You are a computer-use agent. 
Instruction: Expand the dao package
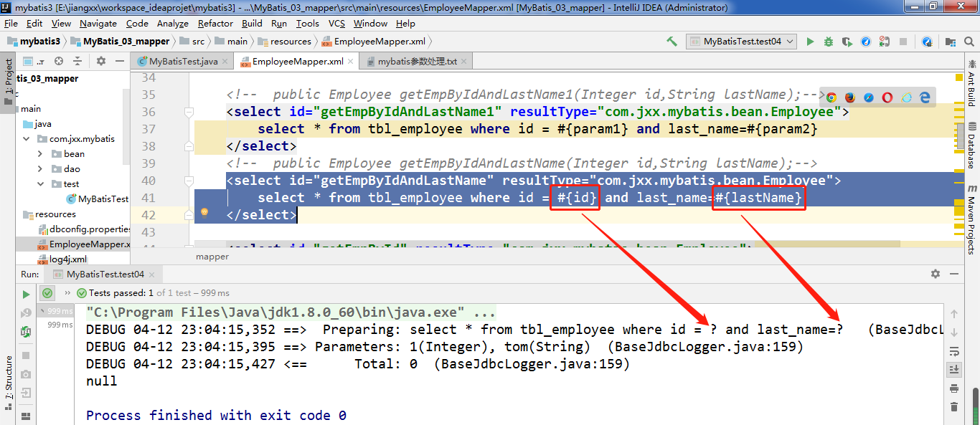pos(41,169)
